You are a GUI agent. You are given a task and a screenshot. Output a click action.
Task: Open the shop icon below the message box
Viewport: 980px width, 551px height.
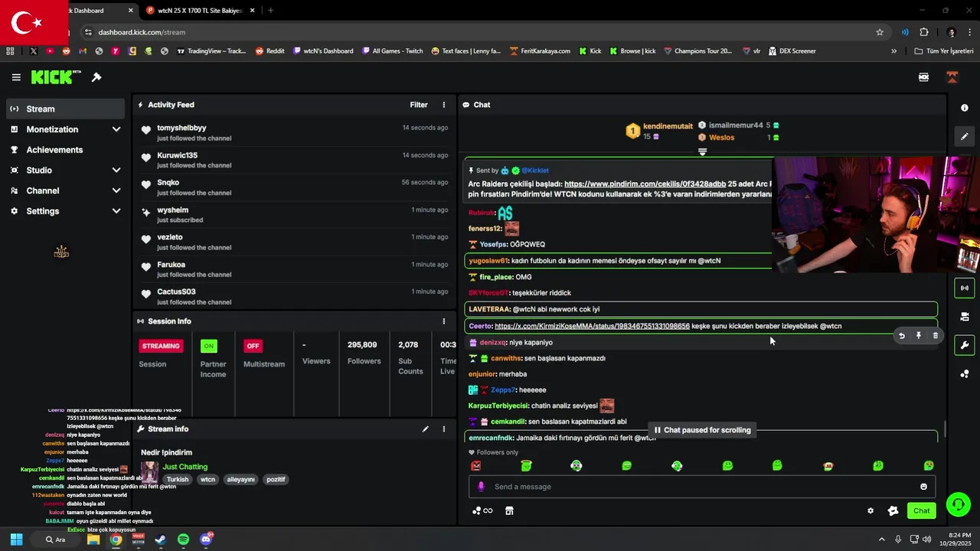pyautogui.click(x=509, y=511)
